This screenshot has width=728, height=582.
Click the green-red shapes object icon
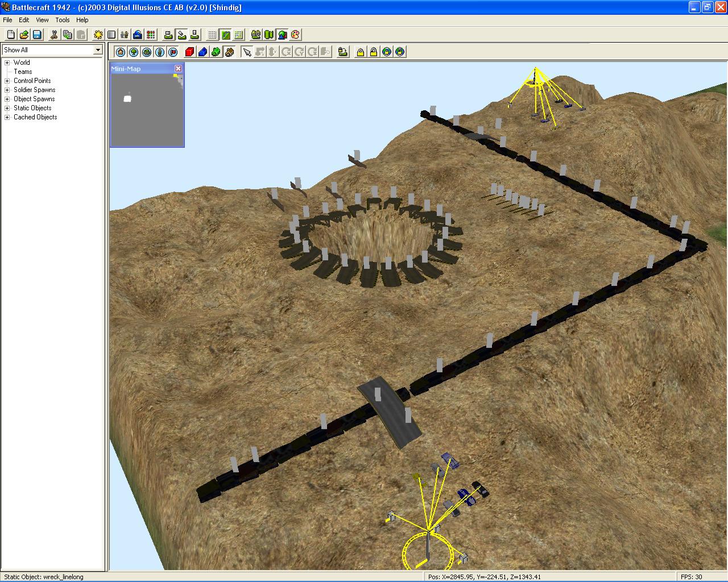tap(282, 35)
